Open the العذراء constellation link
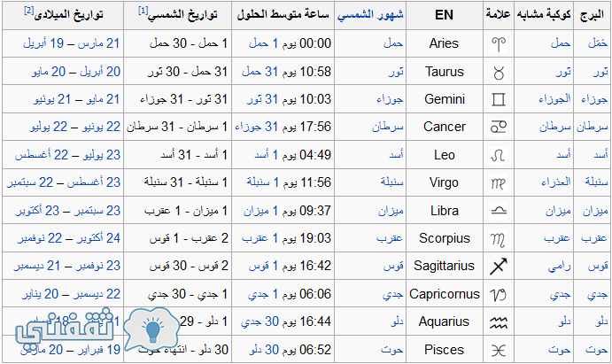Viewport: 612px width, 364px height. click(x=556, y=182)
